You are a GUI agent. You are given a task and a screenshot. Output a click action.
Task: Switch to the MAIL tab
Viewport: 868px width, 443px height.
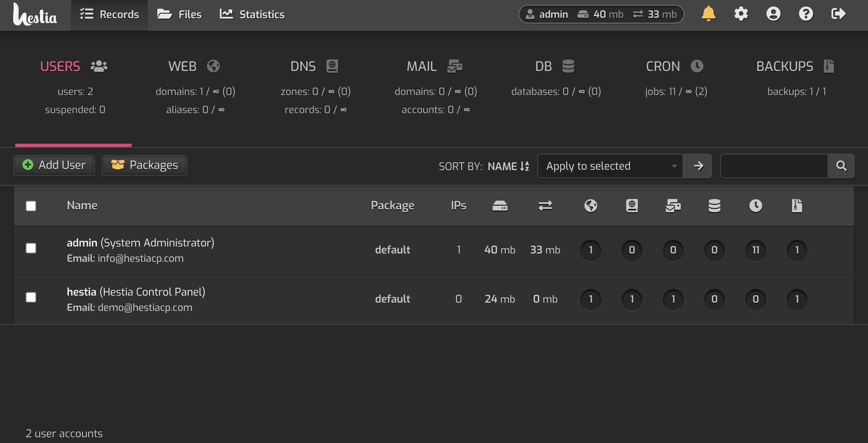pos(435,66)
